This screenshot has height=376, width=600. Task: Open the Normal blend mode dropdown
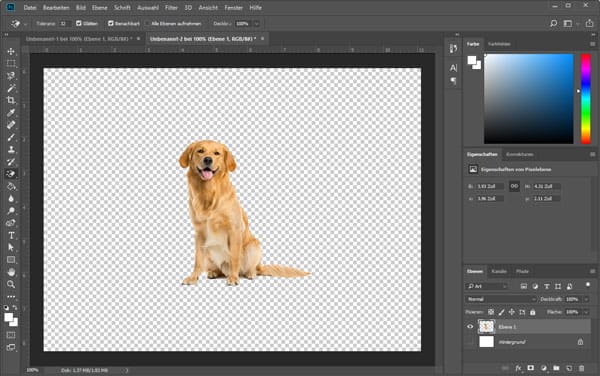501,299
